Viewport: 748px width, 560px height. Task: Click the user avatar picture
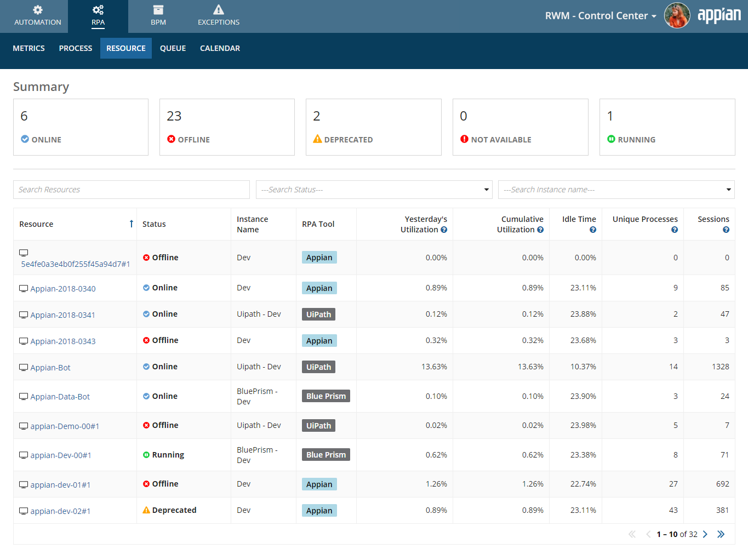tap(677, 15)
